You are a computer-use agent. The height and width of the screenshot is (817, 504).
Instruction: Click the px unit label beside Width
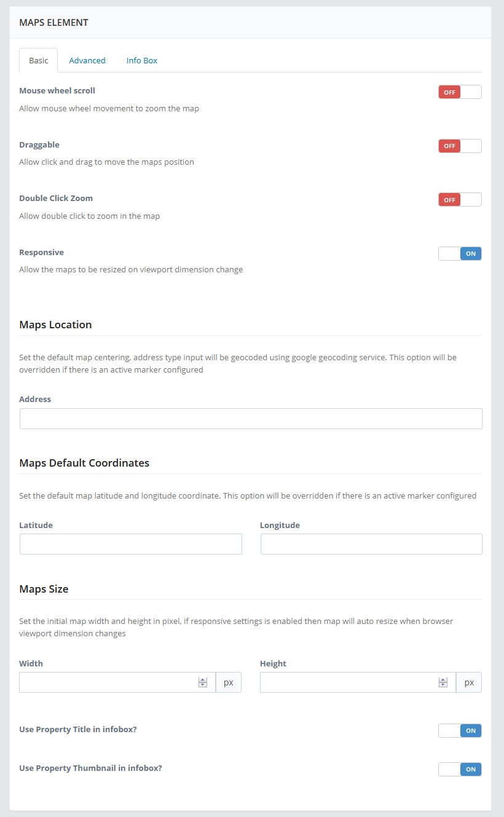pos(229,682)
